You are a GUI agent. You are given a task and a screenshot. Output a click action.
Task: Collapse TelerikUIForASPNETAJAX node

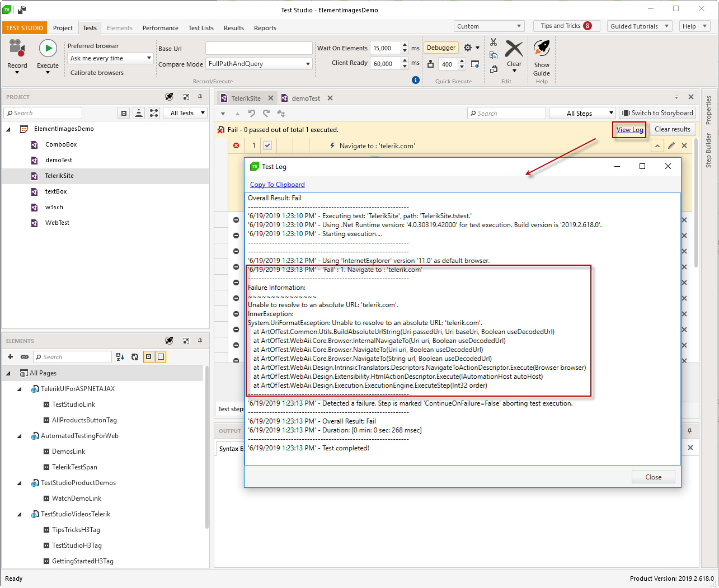point(20,389)
